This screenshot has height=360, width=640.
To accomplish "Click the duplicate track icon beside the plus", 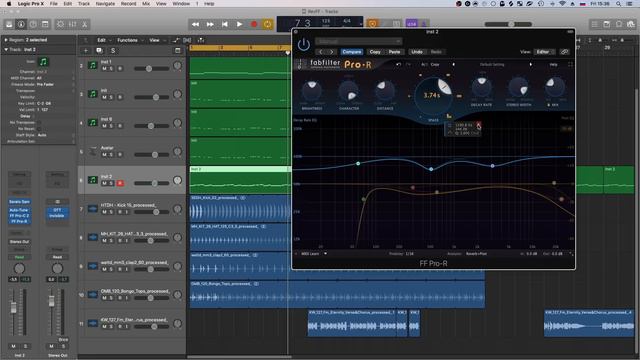I will tap(99, 51).
